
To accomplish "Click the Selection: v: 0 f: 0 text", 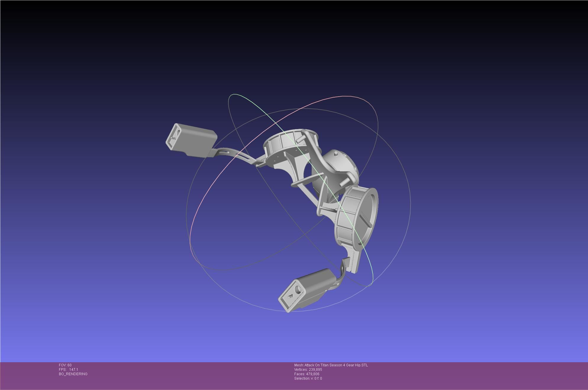I will coord(308,378).
